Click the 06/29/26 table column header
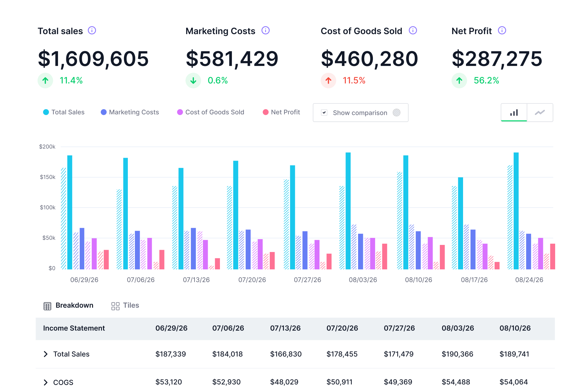Viewport: 588px width, 392px height. 171,328
